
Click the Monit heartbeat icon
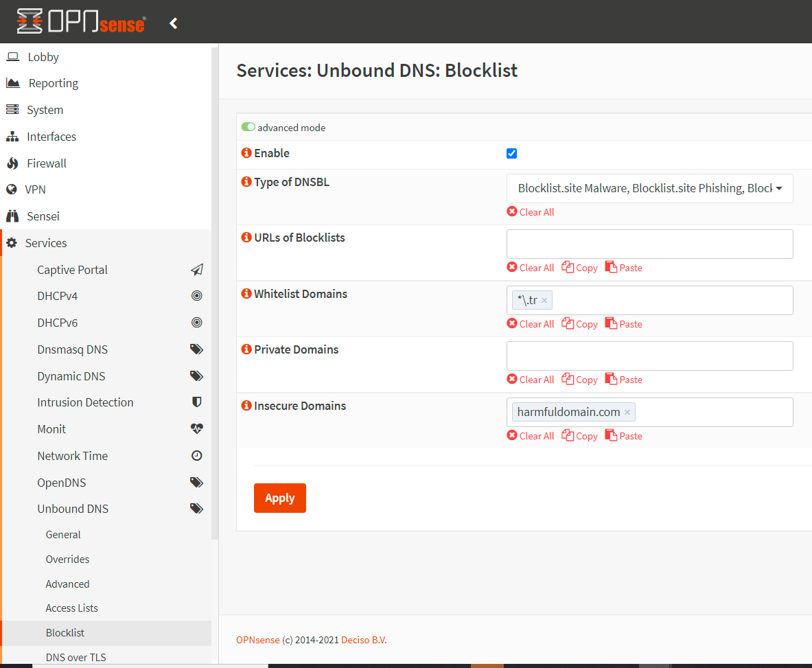click(x=196, y=429)
